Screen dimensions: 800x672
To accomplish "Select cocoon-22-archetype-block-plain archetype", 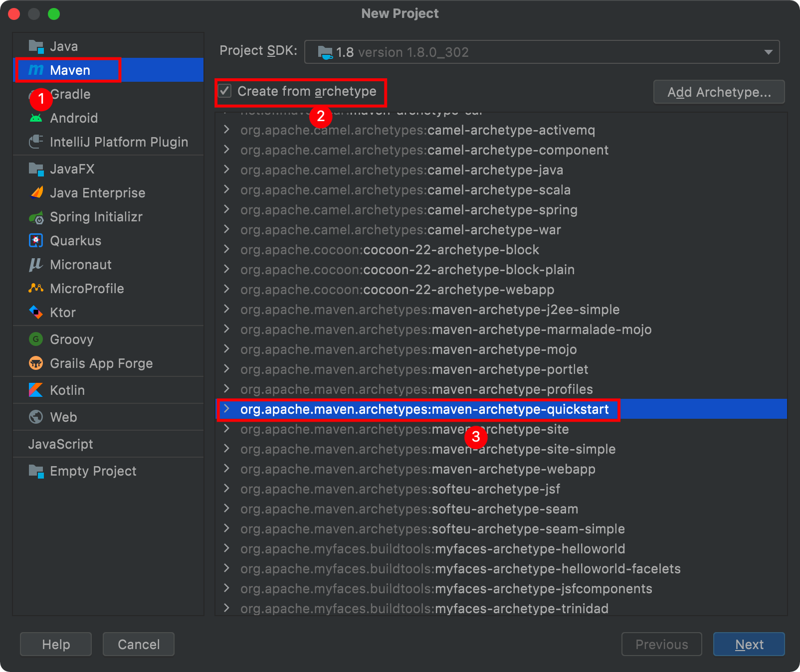I will [x=501, y=270].
